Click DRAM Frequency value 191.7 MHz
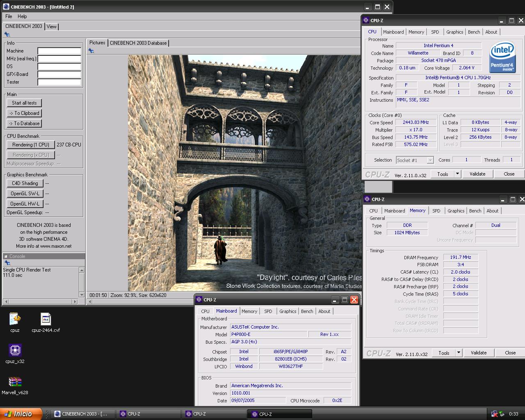 [461, 258]
